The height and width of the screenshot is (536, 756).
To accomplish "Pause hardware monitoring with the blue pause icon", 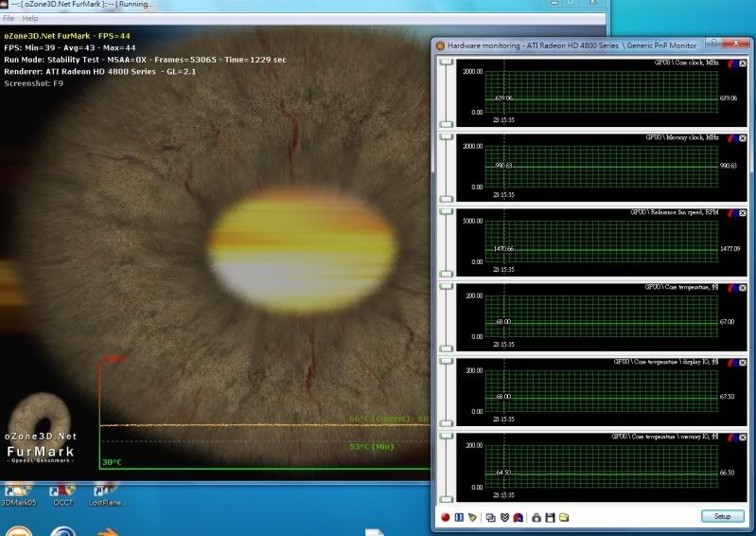I will click(459, 517).
